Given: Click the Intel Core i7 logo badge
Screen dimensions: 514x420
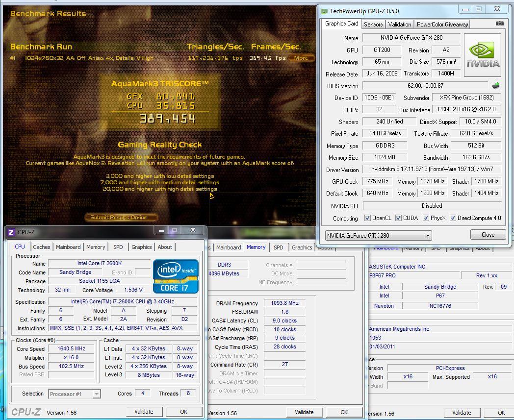Looking at the screenshot, I should pos(176,276).
